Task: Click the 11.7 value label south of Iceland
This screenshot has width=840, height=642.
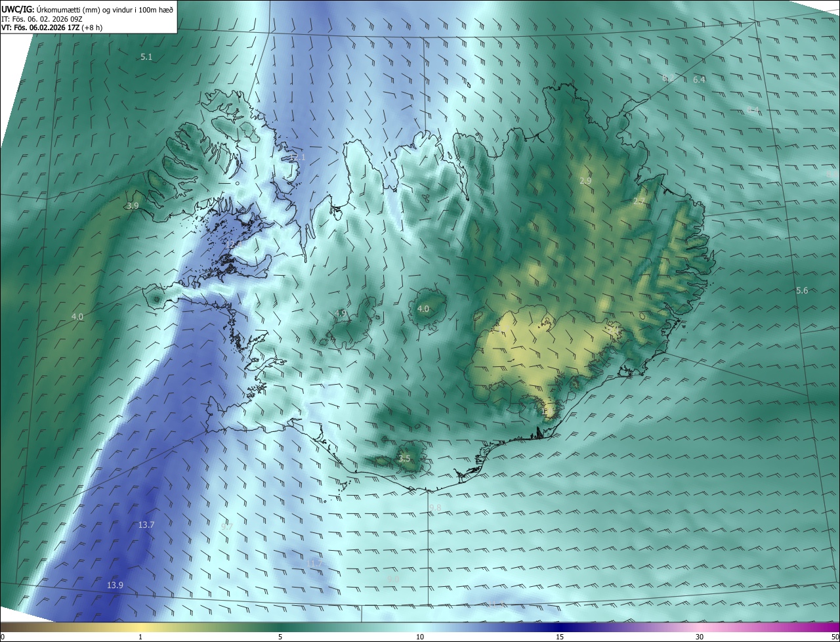Action: click(316, 564)
